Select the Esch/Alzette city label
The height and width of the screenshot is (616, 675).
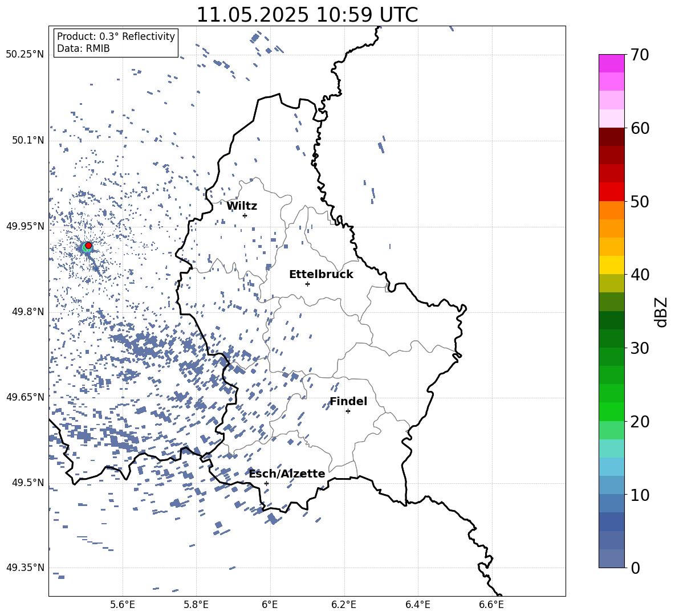coord(287,474)
